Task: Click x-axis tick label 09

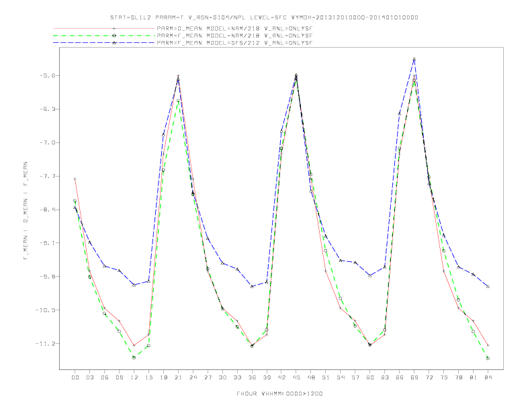Action: point(119,377)
